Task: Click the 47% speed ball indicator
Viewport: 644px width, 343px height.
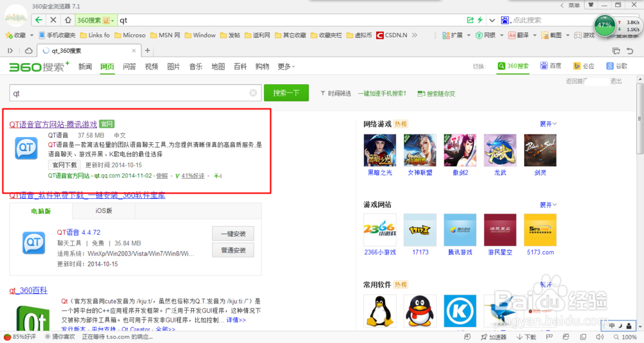Action: (x=605, y=26)
